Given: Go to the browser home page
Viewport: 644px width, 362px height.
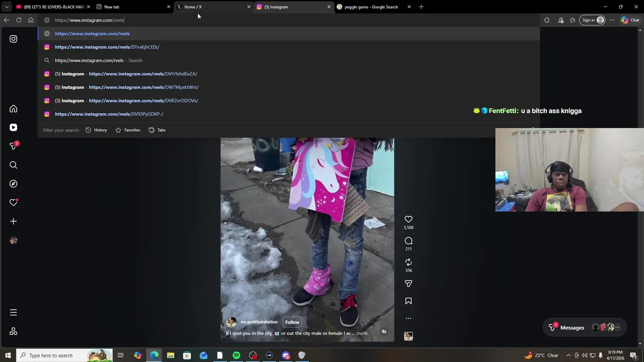Looking at the screenshot, I should pos(31,20).
